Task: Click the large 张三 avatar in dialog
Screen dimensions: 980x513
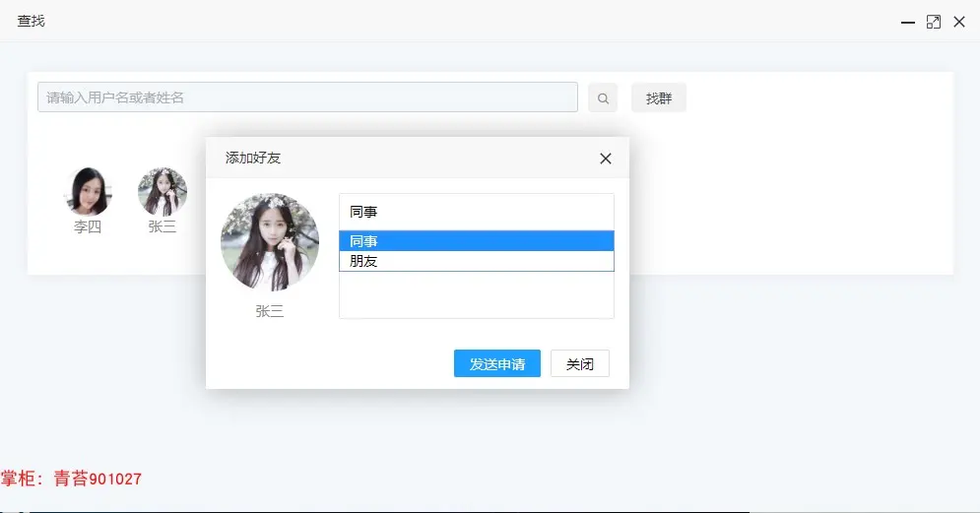Action: (x=270, y=242)
